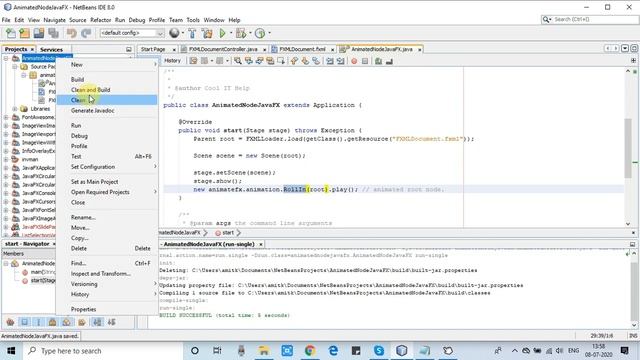Expand the invman project node

click(6, 159)
